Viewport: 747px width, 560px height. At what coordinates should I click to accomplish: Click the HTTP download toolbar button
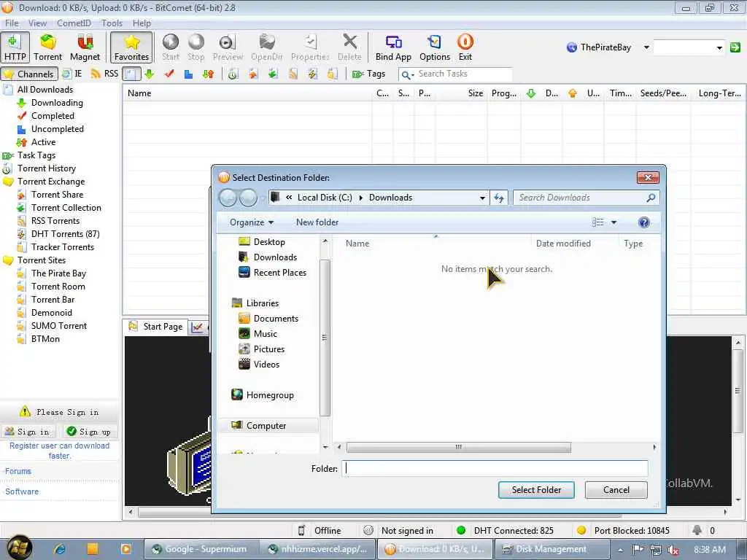15,47
